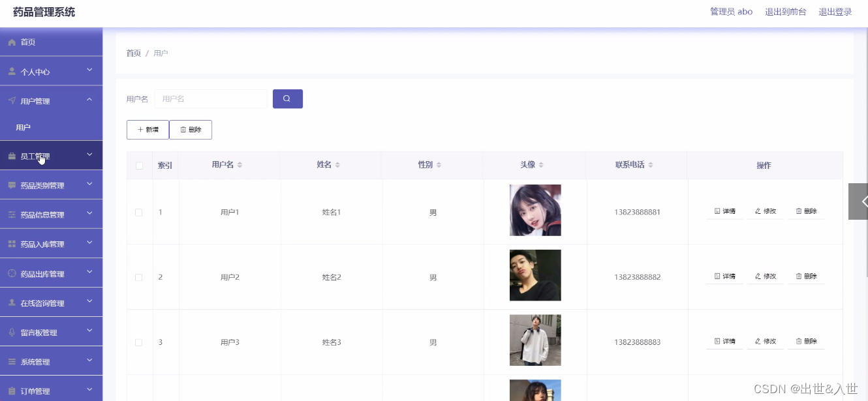Open 详情 for 用户3

724,342
